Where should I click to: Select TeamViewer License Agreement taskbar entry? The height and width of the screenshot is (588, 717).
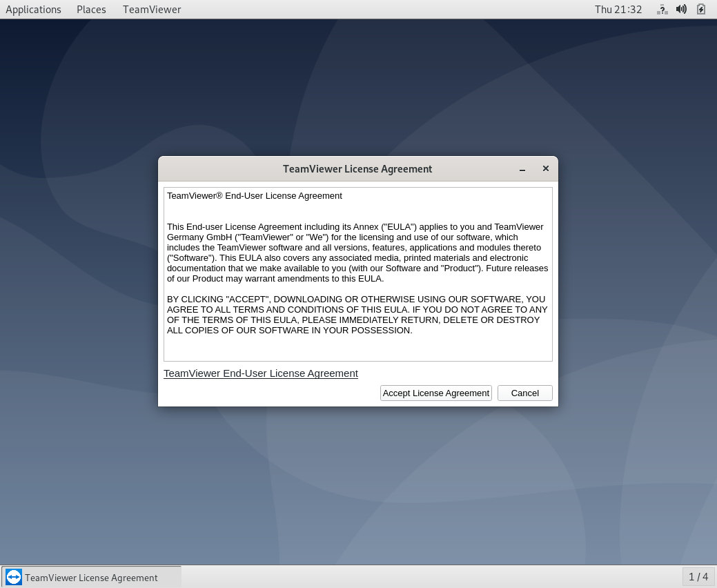tap(92, 577)
